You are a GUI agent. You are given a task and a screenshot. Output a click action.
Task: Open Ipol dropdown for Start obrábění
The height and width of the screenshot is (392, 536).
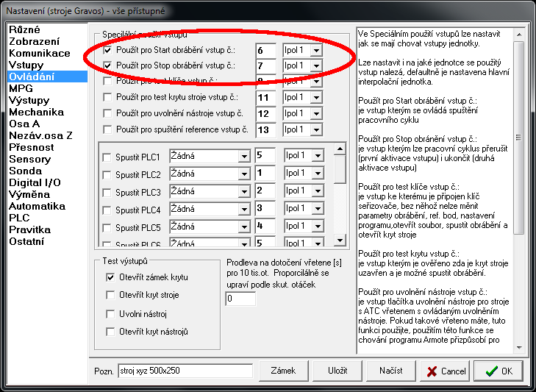click(x=316, y=51)
